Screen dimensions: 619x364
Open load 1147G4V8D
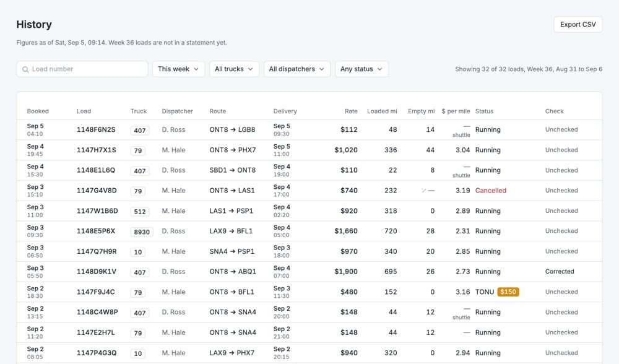97,190
